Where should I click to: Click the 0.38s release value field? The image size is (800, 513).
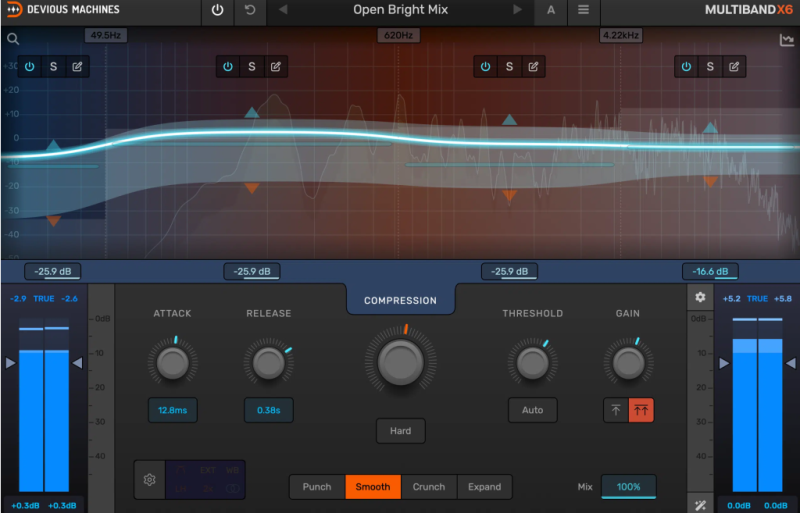pyautogui.click(x=268, y=410)
